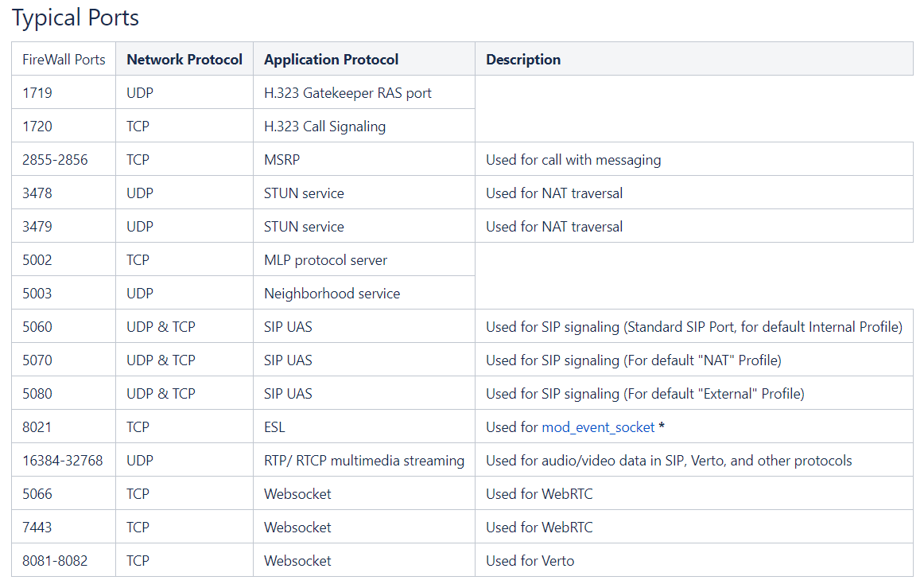Select port 5060 cell
This screenshot has height=588, width=924.
click(x=64, y=327)
